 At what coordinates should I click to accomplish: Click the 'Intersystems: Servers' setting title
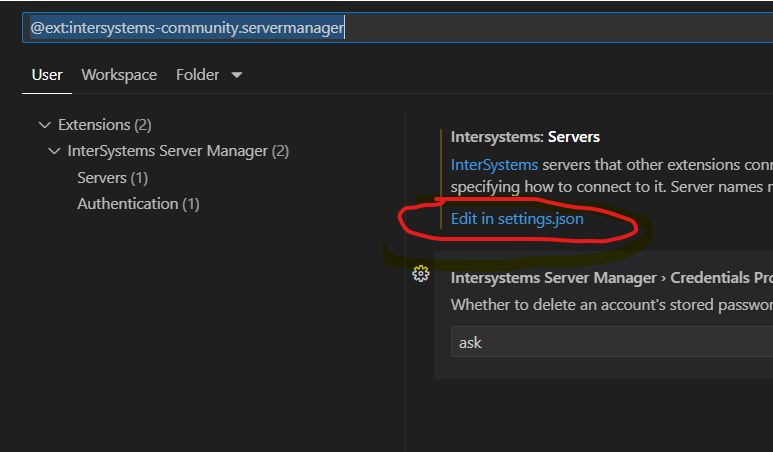(x=525, y=137)
